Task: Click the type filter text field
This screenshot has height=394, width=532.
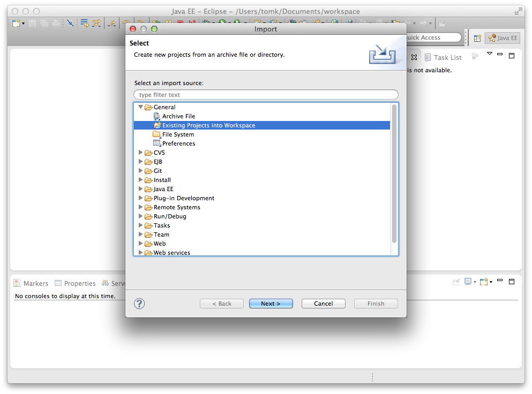Action: [x=266, y=95]
